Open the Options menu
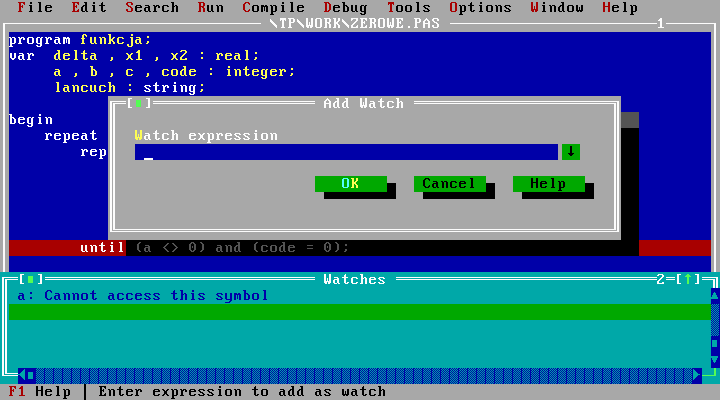This screenshot has width=720, height=400. [480, 8]
